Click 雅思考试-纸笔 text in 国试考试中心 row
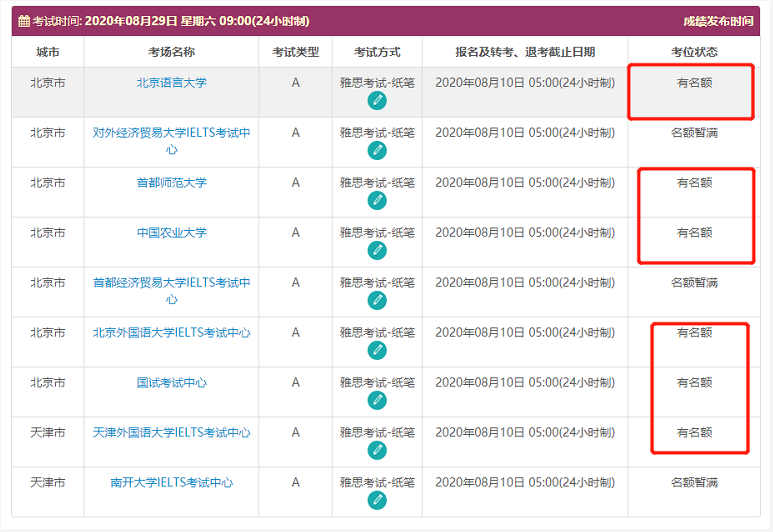773x532 pixels. [x=377, y=383]
